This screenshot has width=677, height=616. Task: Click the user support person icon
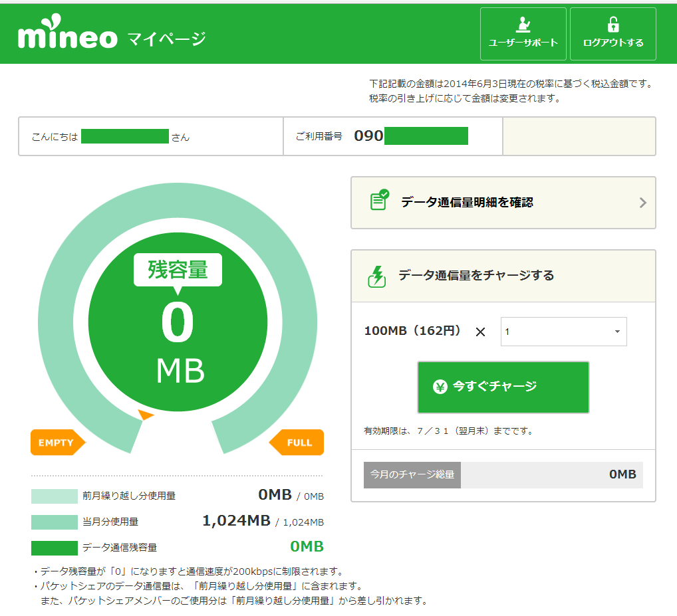click(x=523, y=25)
